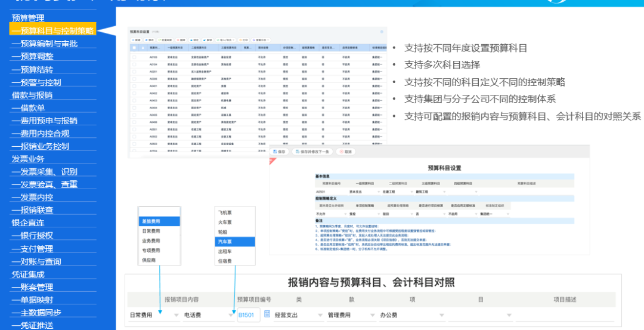Click the B1501 budget item code field
The height and width of the screenshot is (330, 644).
(249, 315)
